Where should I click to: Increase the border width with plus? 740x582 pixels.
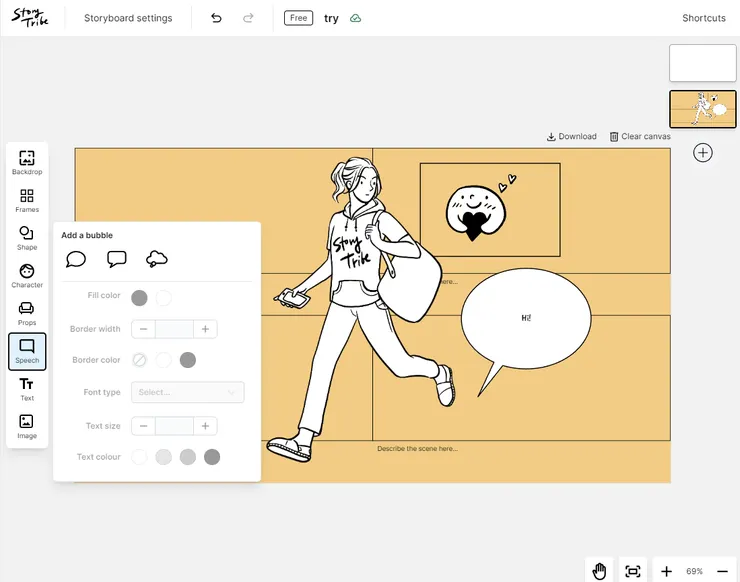pyautogui.click(x=205, y=329)
